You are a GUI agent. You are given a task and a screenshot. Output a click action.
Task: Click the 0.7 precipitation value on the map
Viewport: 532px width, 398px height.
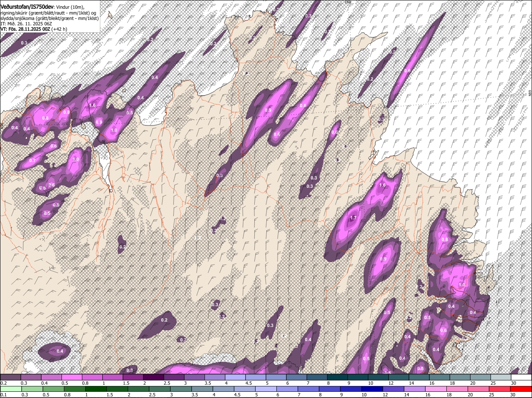32,160
